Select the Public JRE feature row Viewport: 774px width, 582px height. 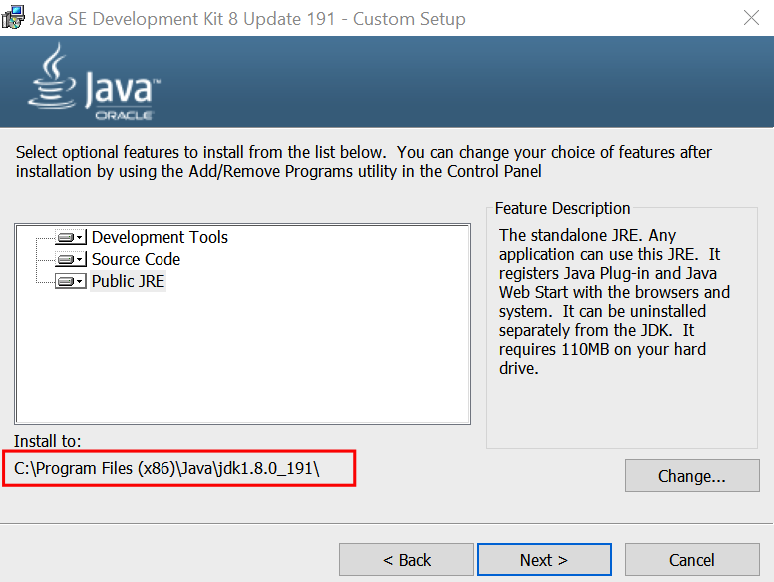[x=128, y=281]
